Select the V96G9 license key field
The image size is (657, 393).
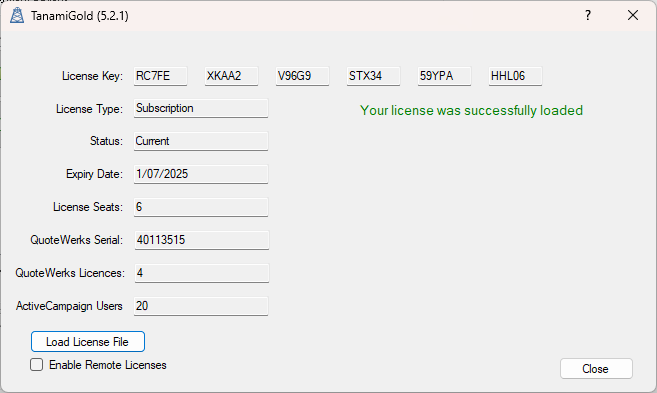coord(302,76)
